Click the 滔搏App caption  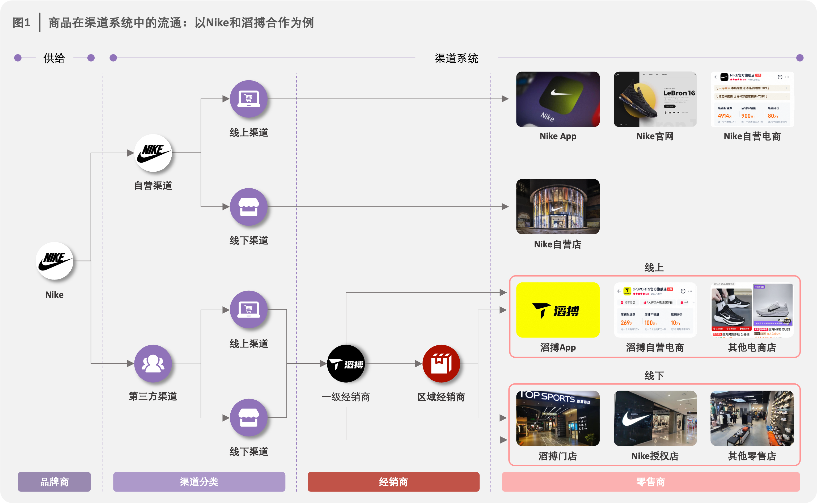tap(558, 348)
